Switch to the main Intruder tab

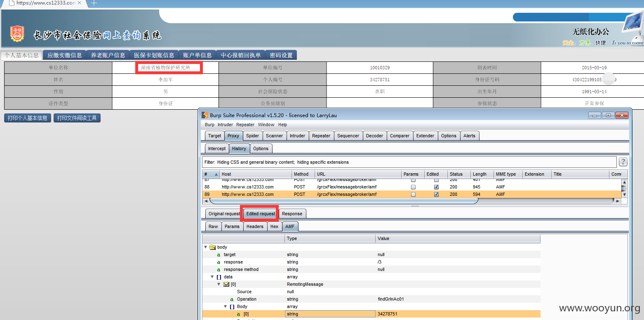click(x=297, y=136)
